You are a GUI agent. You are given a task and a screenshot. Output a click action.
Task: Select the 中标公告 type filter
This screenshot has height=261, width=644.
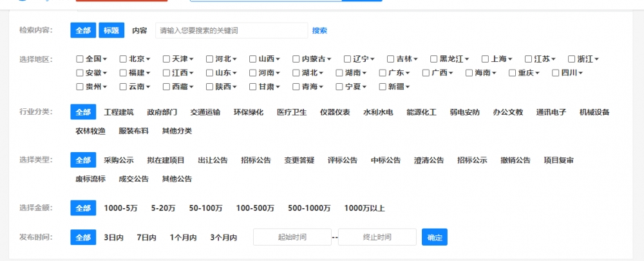[386, 160]
